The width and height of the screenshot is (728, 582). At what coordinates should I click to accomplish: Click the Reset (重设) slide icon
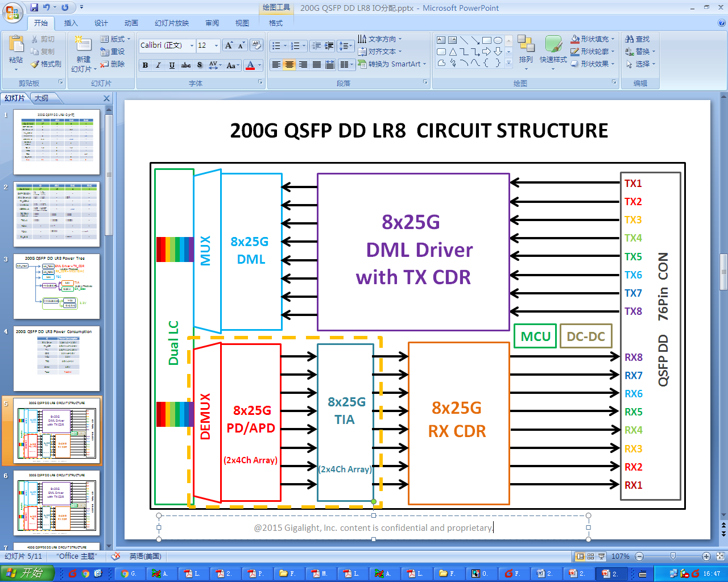(105, 52)
